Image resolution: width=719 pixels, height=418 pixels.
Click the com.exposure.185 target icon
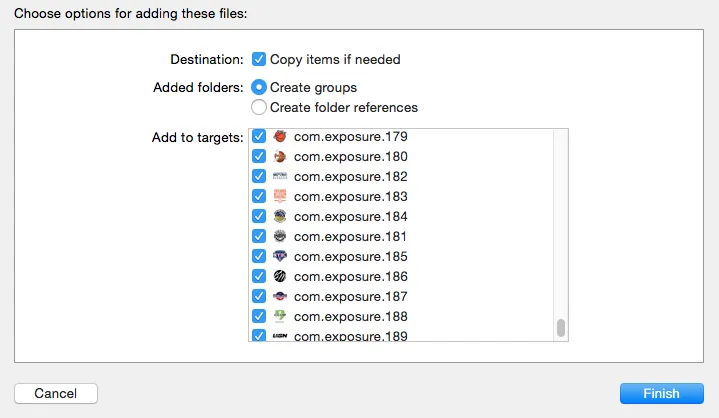280,256
